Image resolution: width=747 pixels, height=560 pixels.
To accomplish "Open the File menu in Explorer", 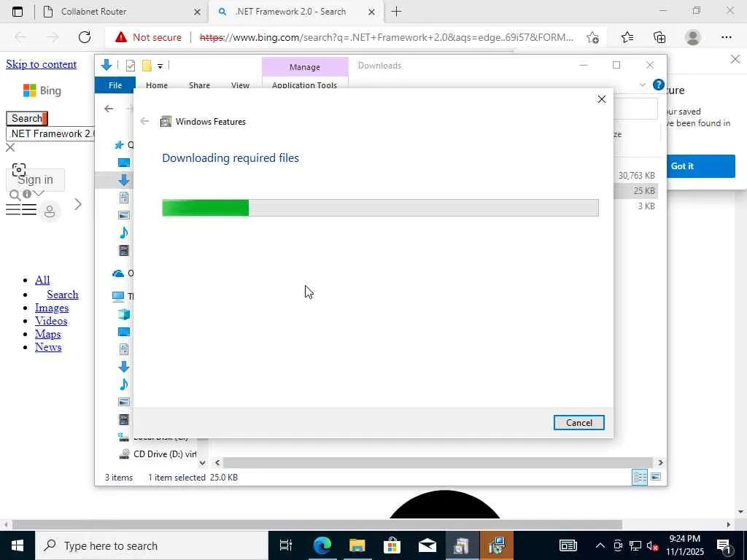I will (x=115, y=85).
